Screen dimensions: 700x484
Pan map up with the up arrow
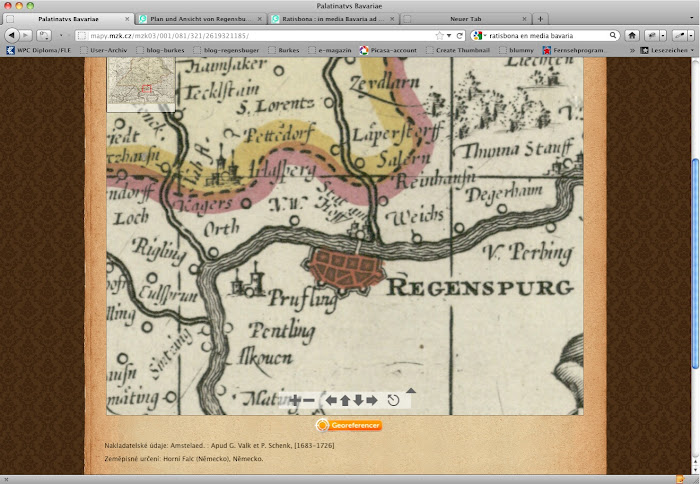point(345,401)
